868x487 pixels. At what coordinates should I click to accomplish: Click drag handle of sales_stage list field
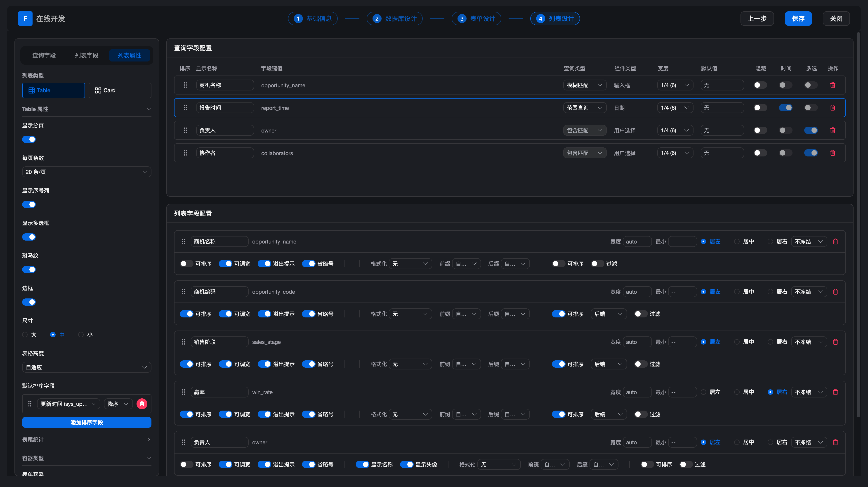tap(184, 342)
